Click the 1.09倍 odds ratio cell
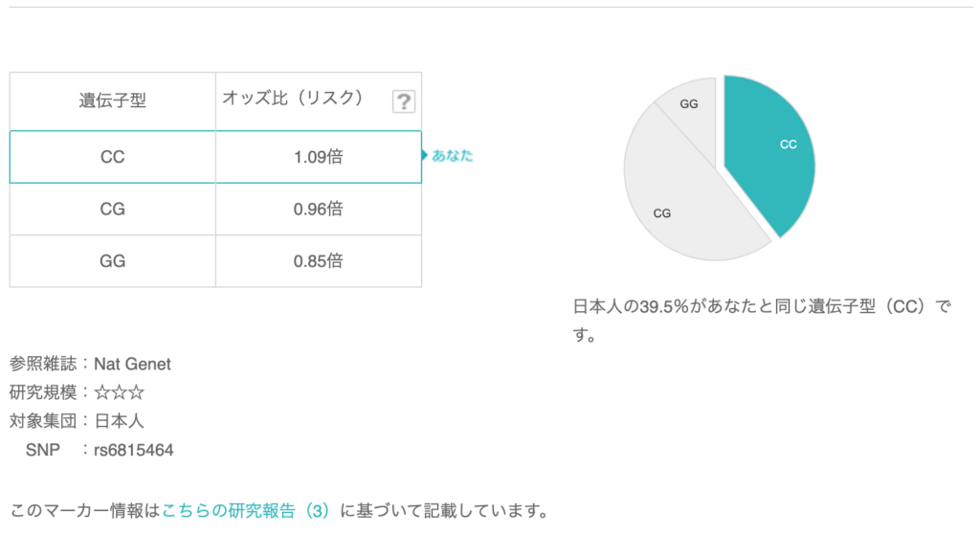Viewport: 980px width, 556px height. [x=318, y=157]
